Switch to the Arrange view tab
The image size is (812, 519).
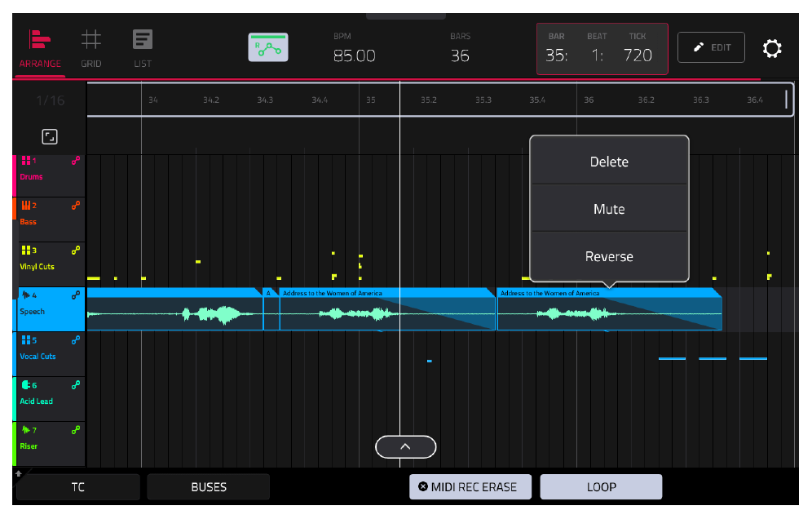tap(40, 49)
